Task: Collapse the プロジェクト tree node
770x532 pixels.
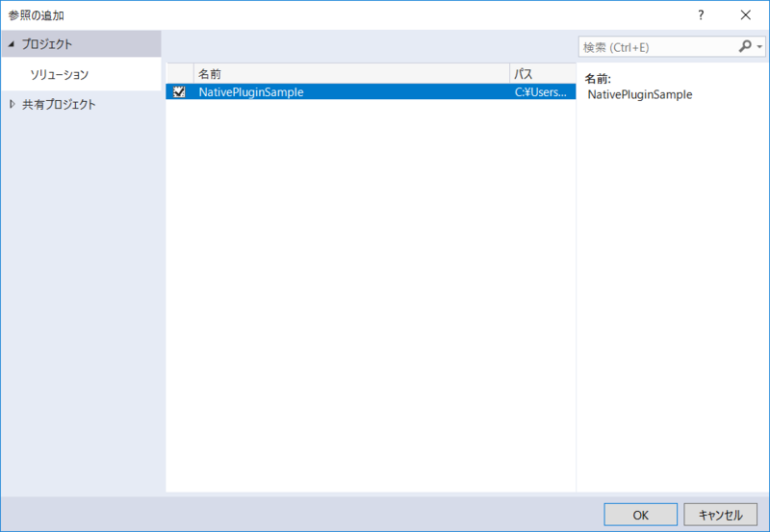Action: pos(12,44)
